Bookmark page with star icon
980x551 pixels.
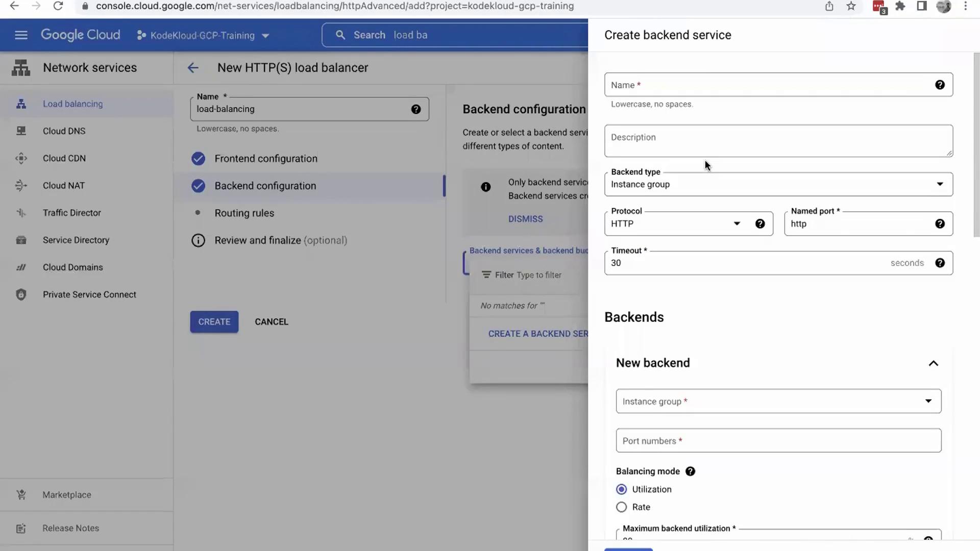851,6
